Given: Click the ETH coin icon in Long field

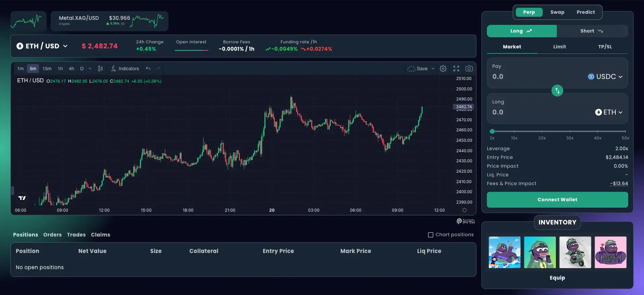Looking at the screenshot, I should tap(598, 112).
